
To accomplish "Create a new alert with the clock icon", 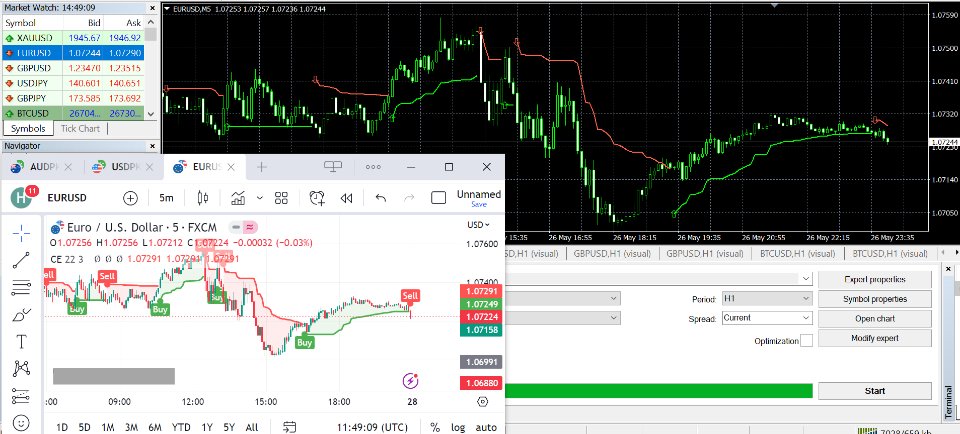I will pyautogui.click(x=317, y=198).
